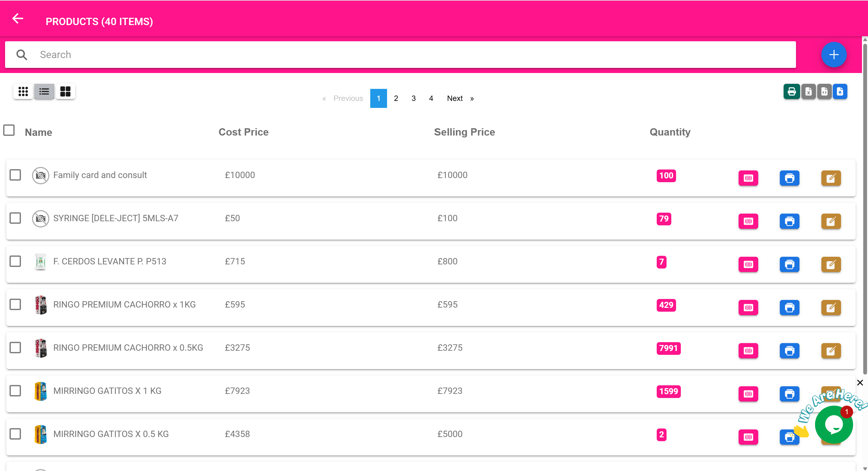Click quantity badge 429
The height and width of the screenshot is (471, 868).
666,305
